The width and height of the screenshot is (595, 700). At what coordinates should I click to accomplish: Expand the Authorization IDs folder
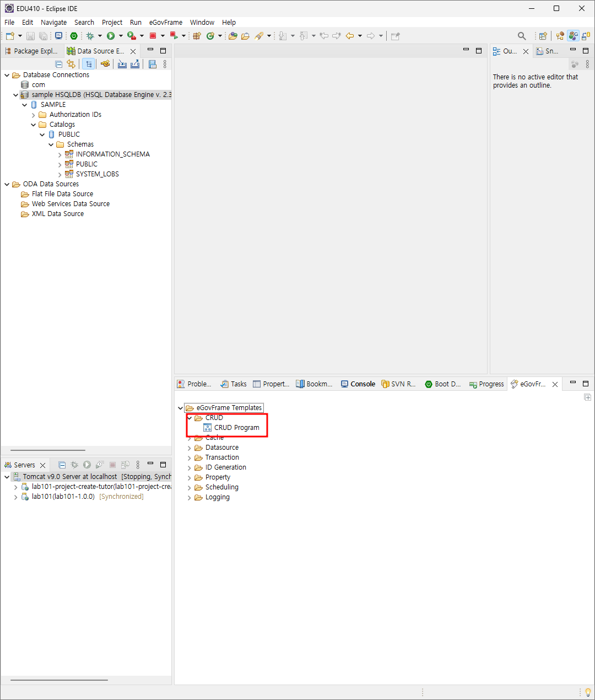pos(34,115)
